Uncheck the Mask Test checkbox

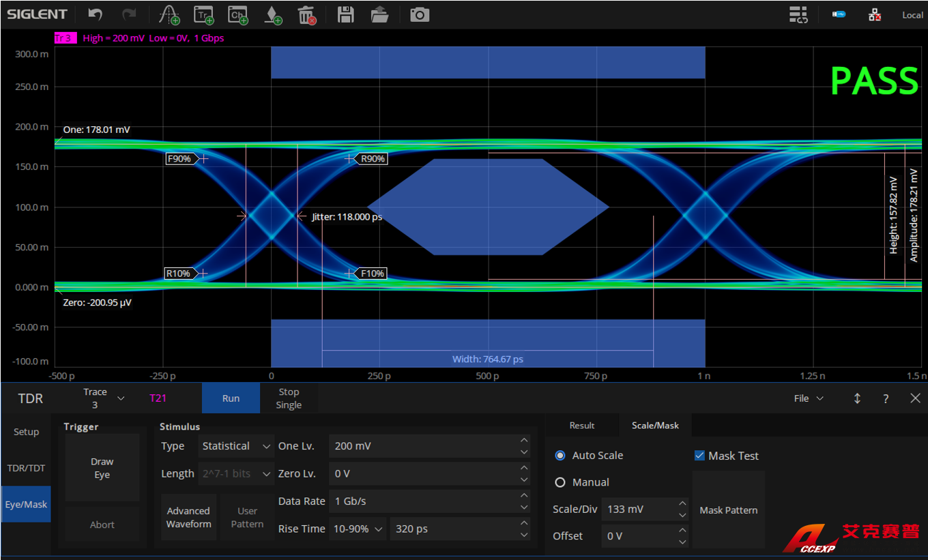[699, 456]
